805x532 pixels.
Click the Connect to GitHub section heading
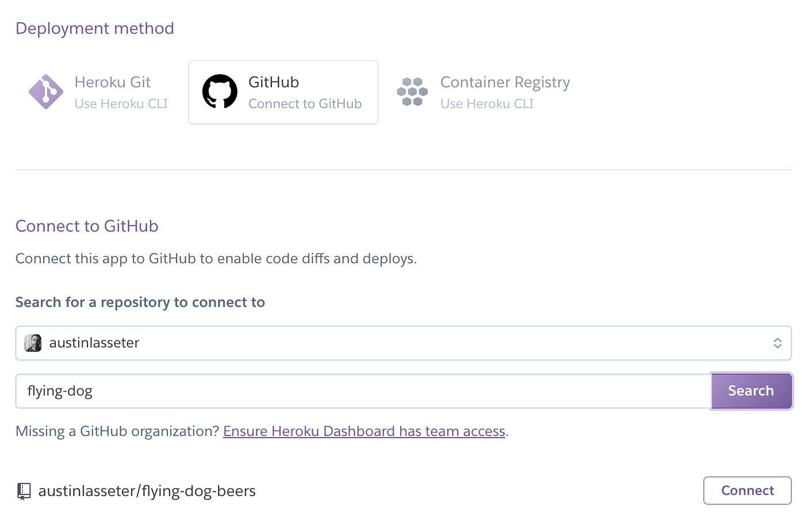87,226
